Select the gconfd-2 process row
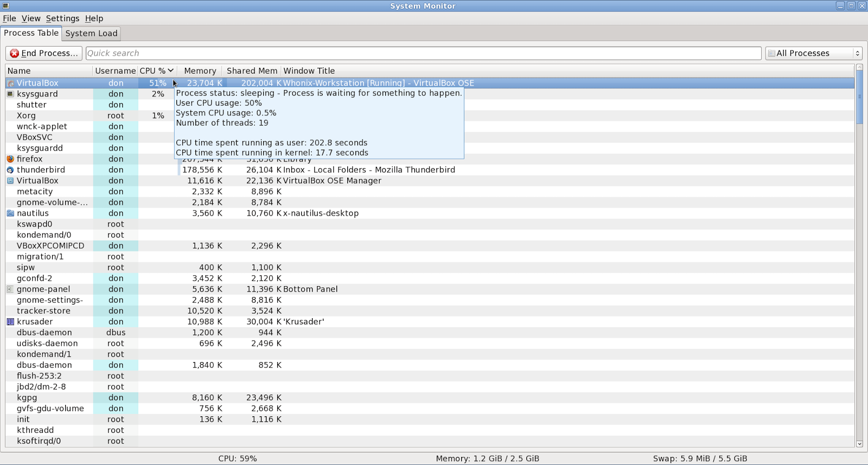 tap(430, 278)
